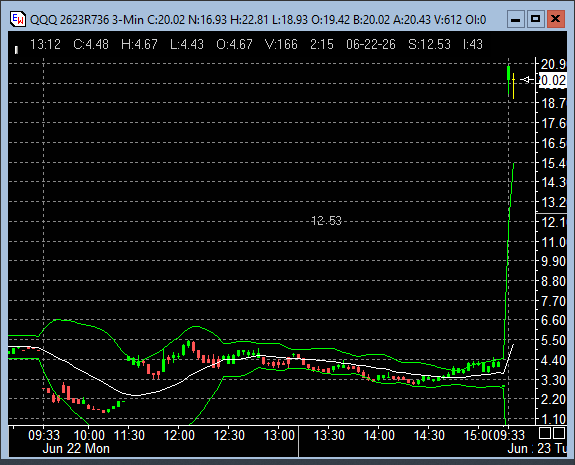Click the right square box at time axis end
The image size is (575, 465).
[x=558, y=433]
